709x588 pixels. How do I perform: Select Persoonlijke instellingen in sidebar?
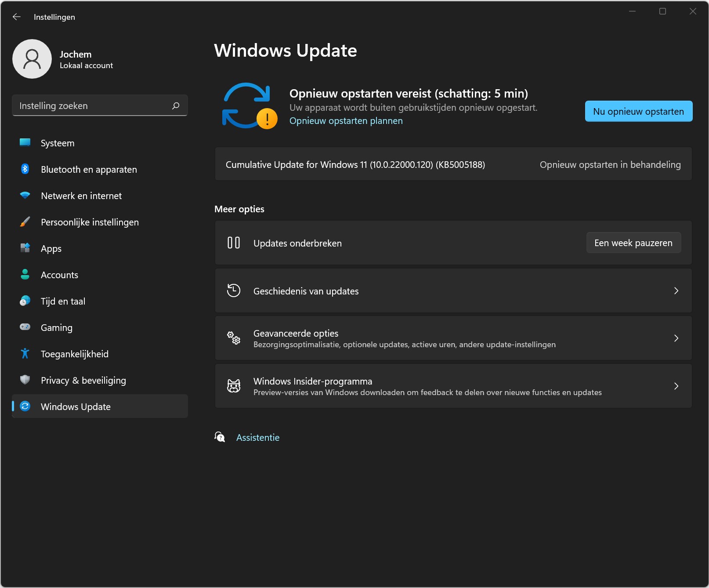[x=90, y=222]
